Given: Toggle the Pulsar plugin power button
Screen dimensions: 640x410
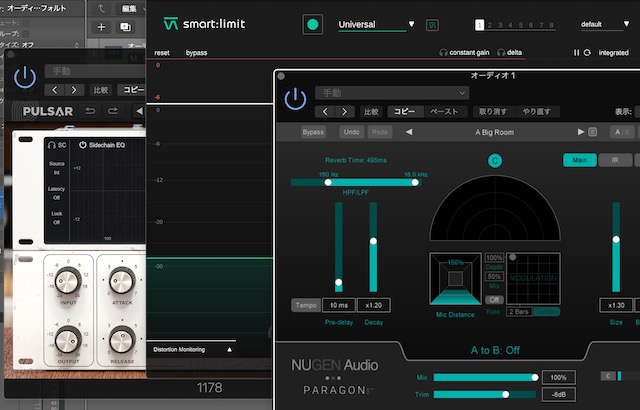Looking at the screenshot, I should [24, 77].
